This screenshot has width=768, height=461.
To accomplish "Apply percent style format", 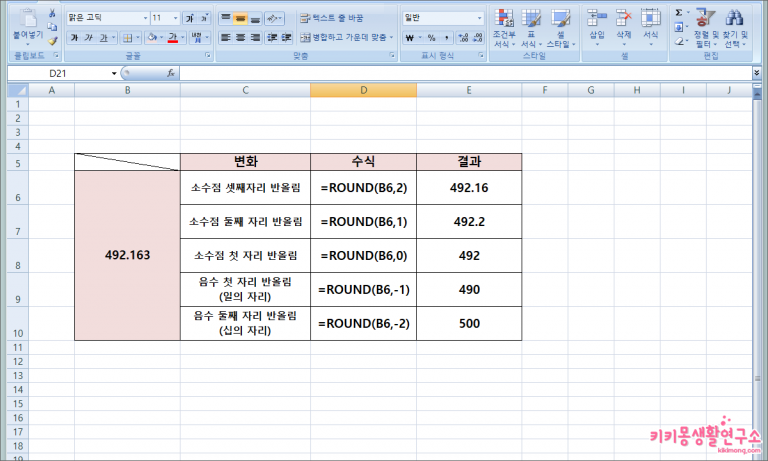I will pyautogui.click(x=432, y=38).
